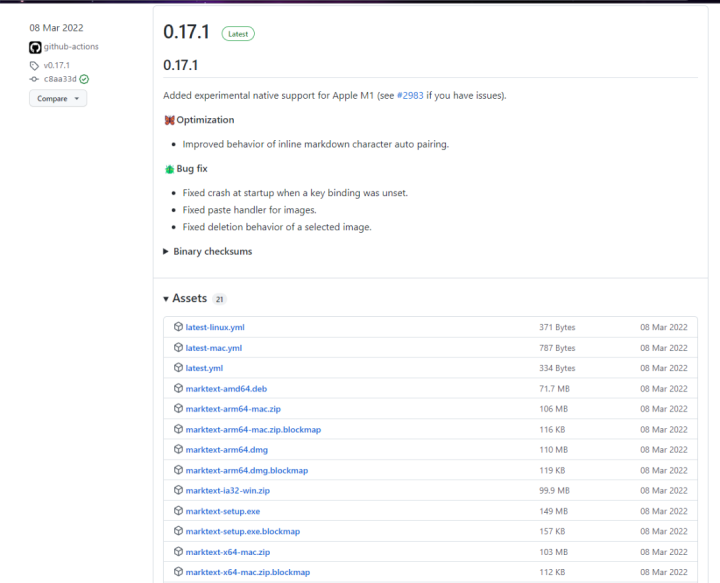Screen dimensions: 720x583
Task: Click package icon next to marktext-setup.exe
Action: [x=178, y=510]
